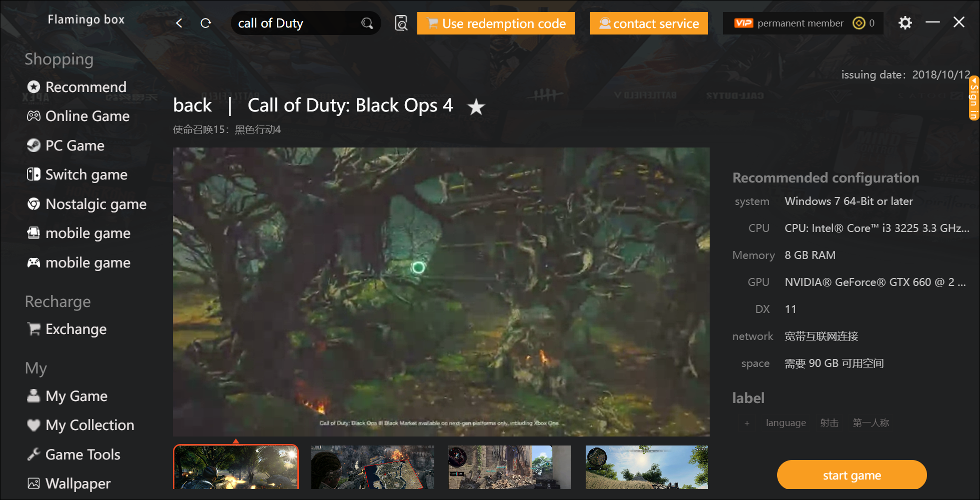The width and height of the screenshot is (980, 500).
Task: Click the Nostalgic game sidebar icon
Action: (x=33, y=204)
